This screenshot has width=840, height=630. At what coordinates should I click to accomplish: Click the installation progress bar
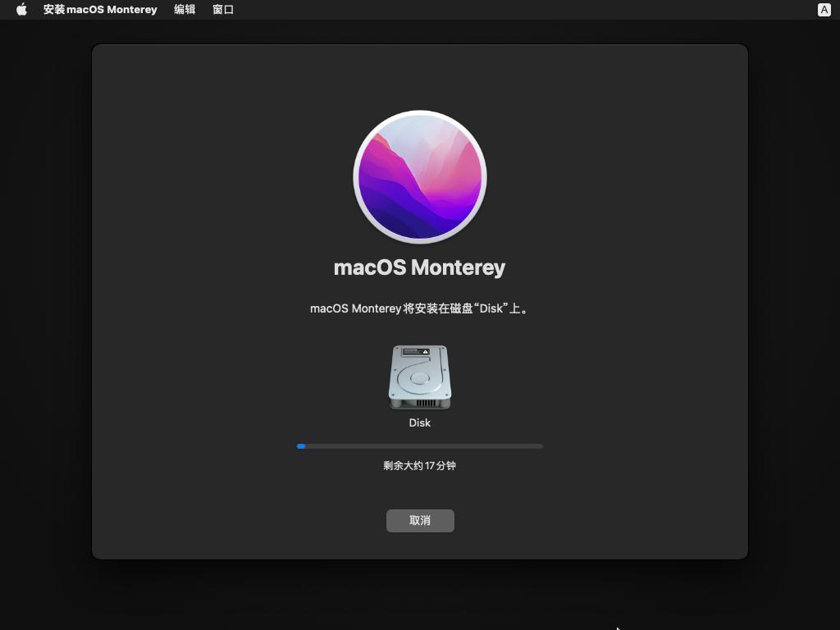420,445
